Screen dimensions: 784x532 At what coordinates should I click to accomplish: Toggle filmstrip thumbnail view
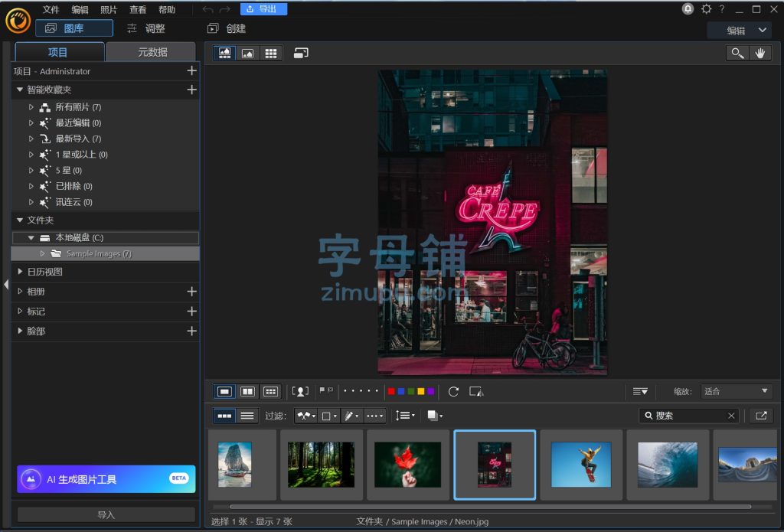(224, 416)
